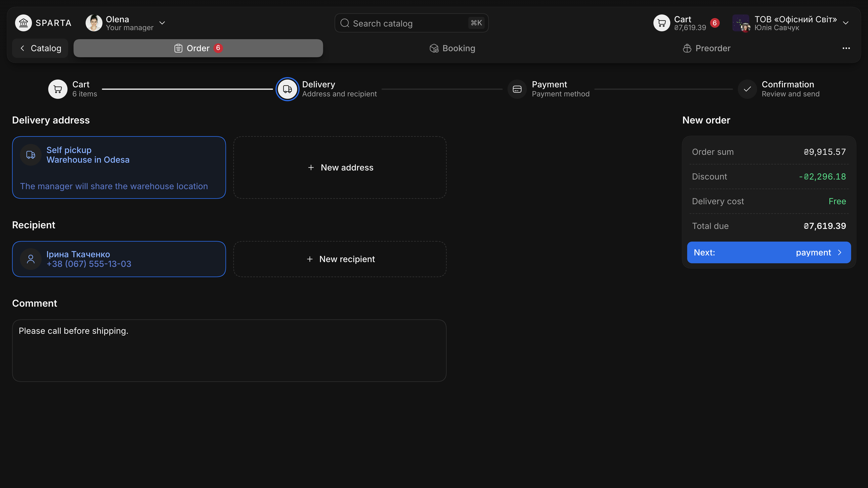Click the Total due ₴7,619.39 value

(x=825, y=226)
